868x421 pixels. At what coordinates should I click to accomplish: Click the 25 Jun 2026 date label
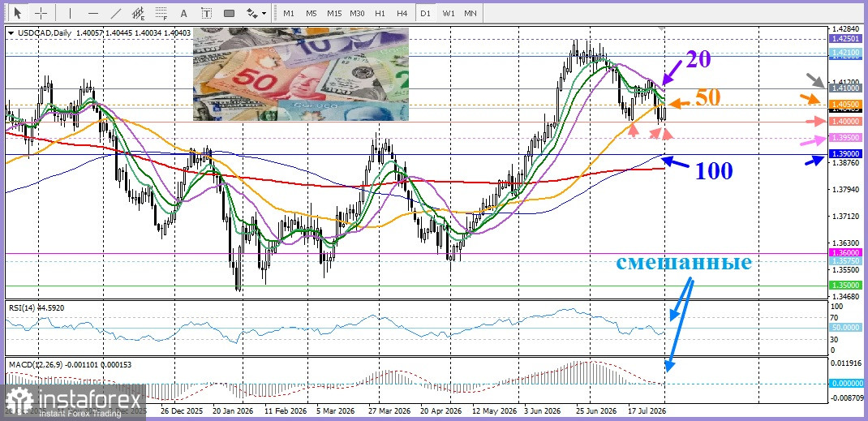(x=595, y=411)
